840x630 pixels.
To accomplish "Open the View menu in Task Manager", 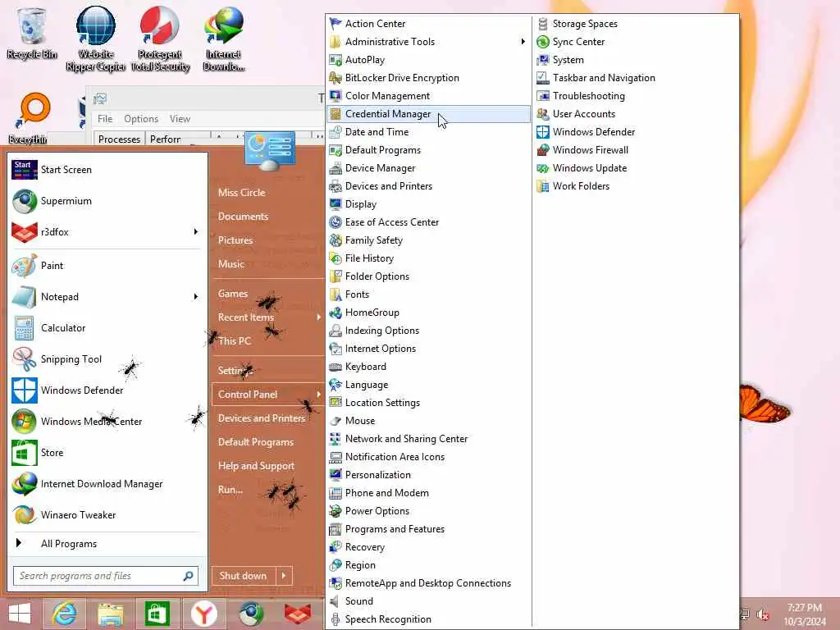I will (x=180, y=119).
